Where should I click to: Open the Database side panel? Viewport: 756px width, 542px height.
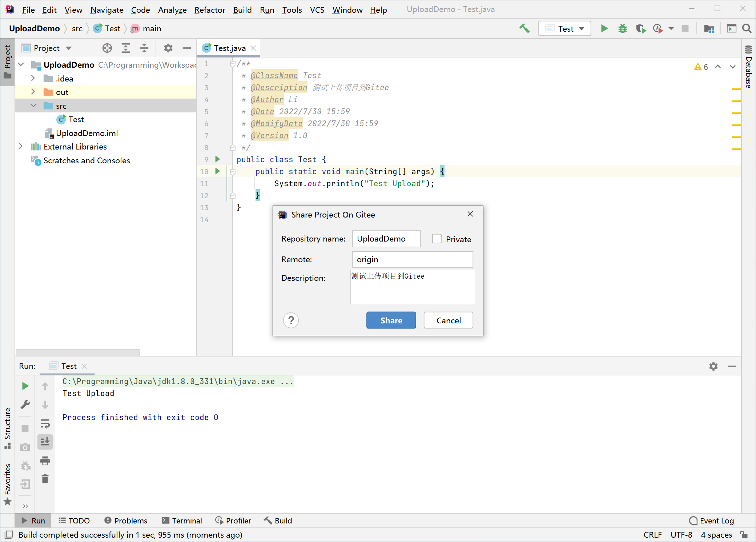748,67
